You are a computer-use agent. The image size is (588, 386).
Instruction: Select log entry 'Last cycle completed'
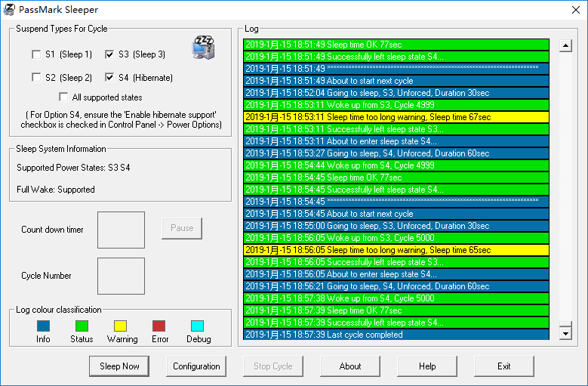pos(396,335)
